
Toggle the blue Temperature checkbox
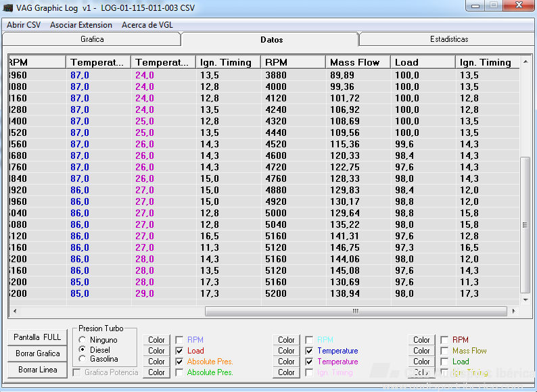[309, 351]
